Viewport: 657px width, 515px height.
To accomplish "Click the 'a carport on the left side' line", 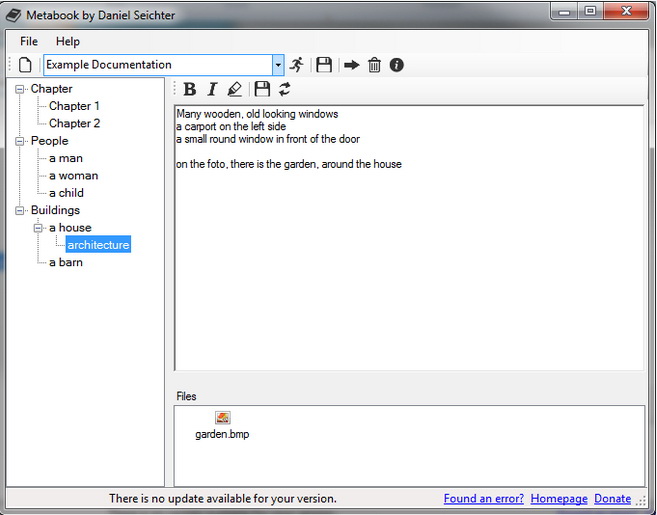I will 231,127.
